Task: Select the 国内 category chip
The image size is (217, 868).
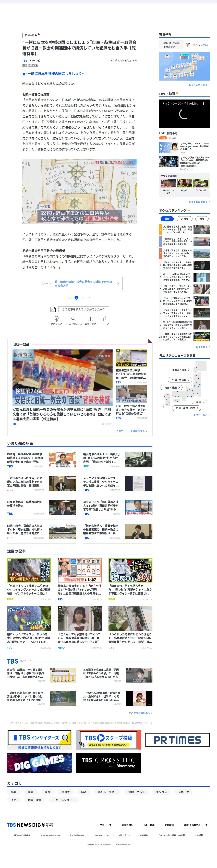Action: [x=31, y=792]
